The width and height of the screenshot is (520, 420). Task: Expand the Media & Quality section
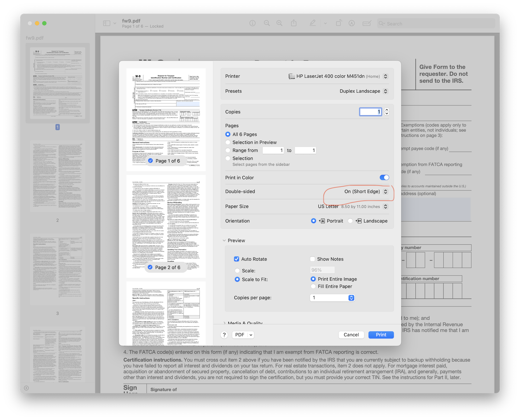[x=224, y=323]
